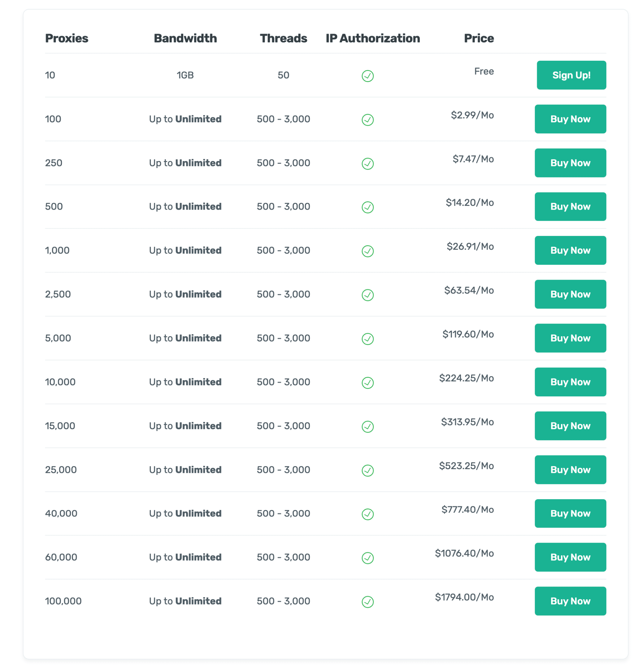This screenshot has height=672, width=634.
Task: Click the $7.47/Mo price
Action: tap(473, 159)
